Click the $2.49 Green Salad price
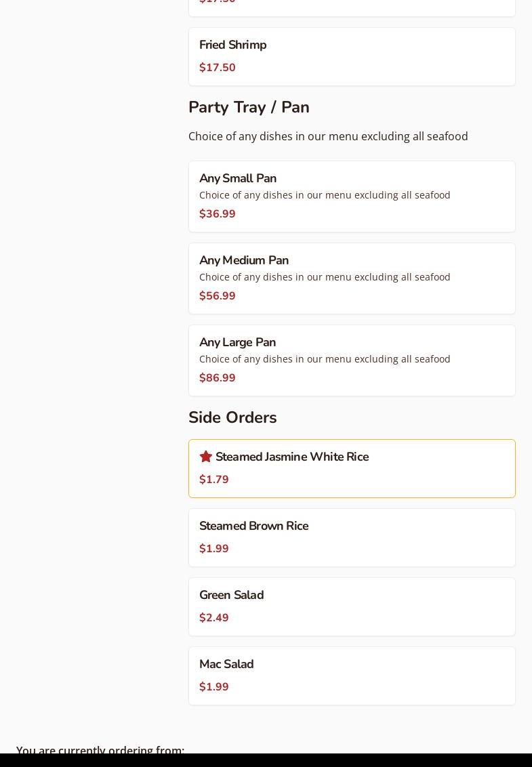This screenshot has width=532, height=767. coord(214,618)
